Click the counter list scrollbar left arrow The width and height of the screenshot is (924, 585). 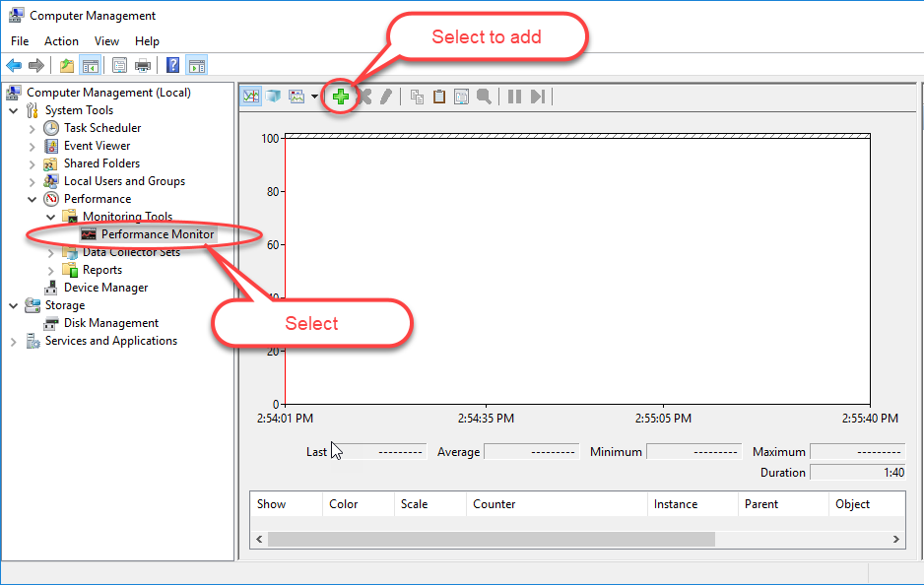(x=259, y=539)
